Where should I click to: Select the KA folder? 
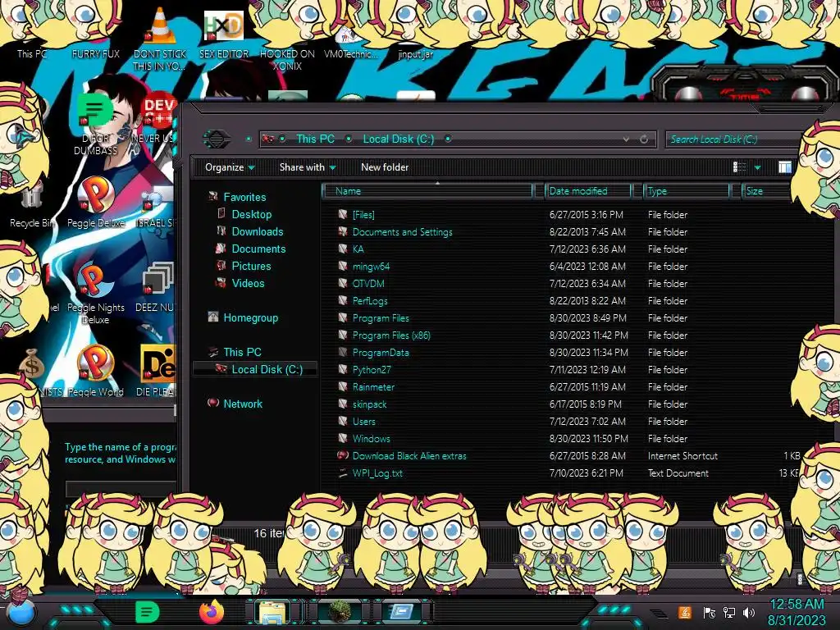click(x=358, y=249)
